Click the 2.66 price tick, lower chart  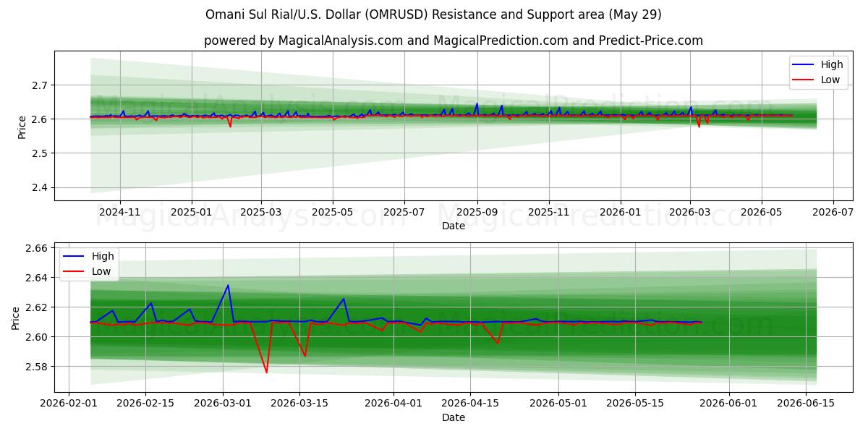tap(38, 248)
